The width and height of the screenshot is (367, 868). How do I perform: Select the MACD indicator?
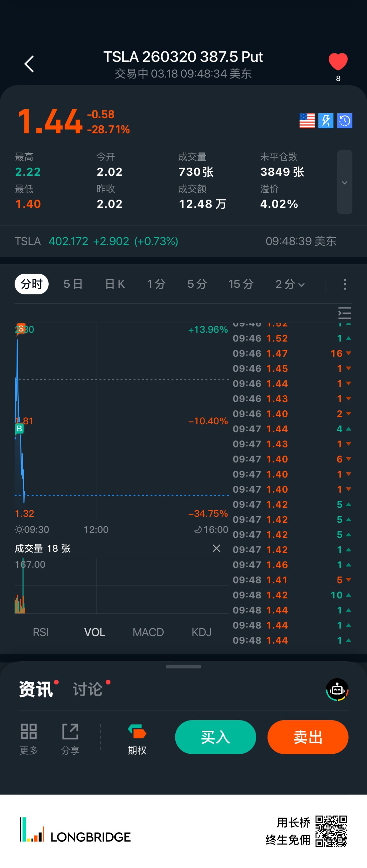(148, 632)
